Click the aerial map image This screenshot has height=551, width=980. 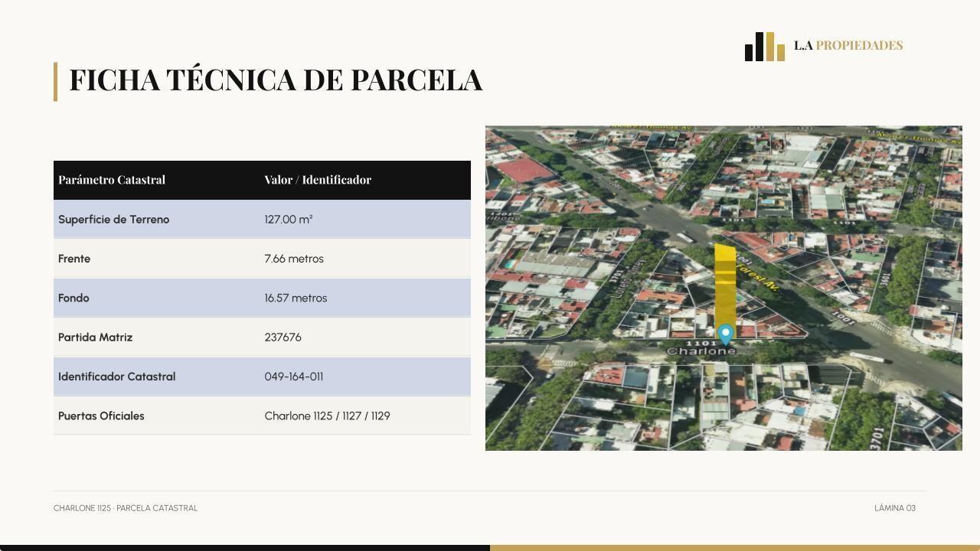click(x=724, y=289)
